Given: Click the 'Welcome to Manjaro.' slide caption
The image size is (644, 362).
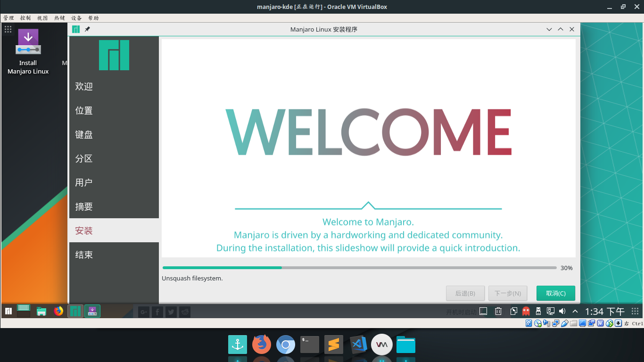Looking at the screenshot, I should tap(368, 222).
